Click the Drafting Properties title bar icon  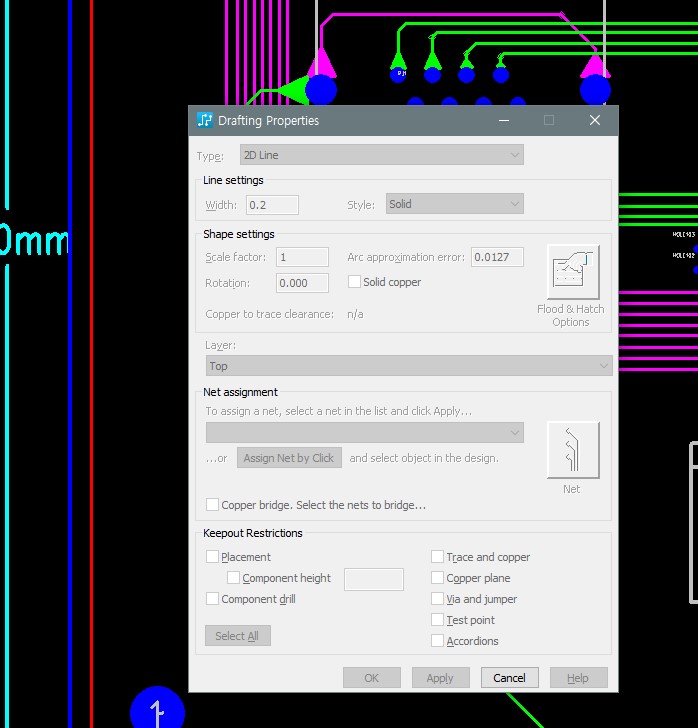(x=205, y=120)
